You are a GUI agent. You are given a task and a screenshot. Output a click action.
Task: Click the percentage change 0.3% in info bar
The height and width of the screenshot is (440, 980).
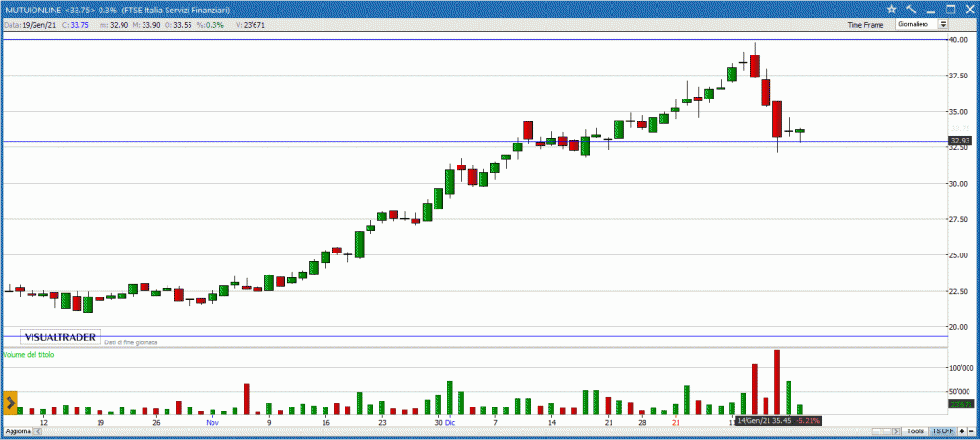215,25
